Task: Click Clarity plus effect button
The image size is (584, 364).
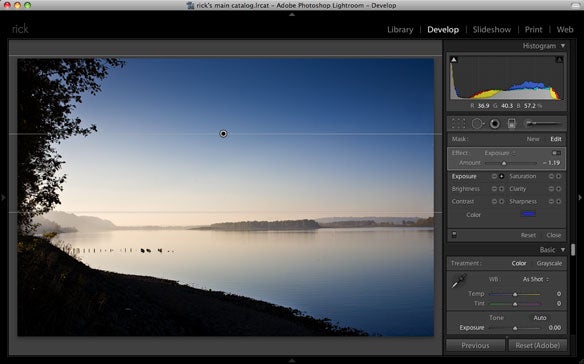Action: [x=559, y=189]
